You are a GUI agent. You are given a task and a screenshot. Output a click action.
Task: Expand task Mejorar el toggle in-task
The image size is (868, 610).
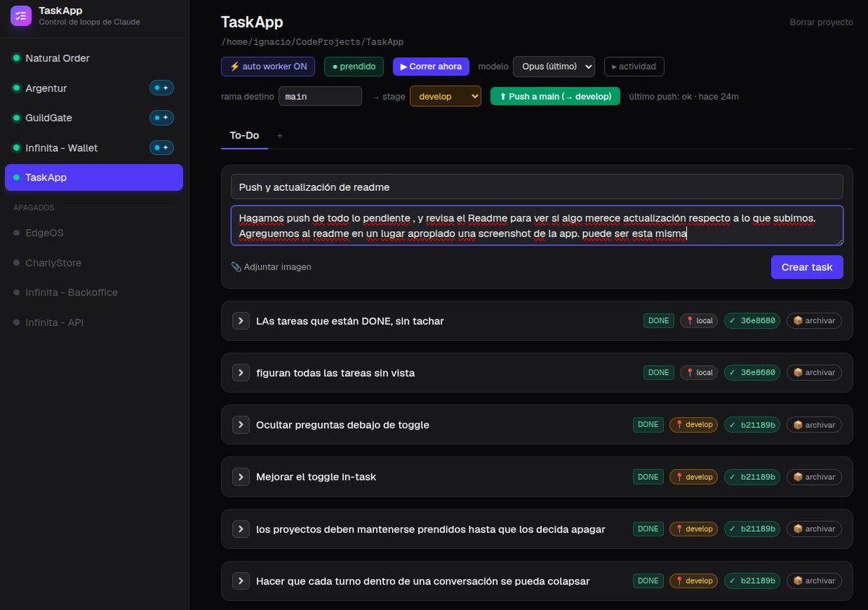click(241, 477)
